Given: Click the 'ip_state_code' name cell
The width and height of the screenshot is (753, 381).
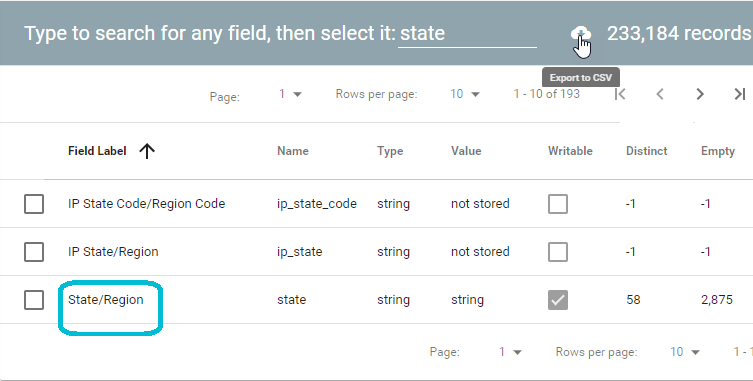Looking at the screenshot, I should (x=317, y=204).
